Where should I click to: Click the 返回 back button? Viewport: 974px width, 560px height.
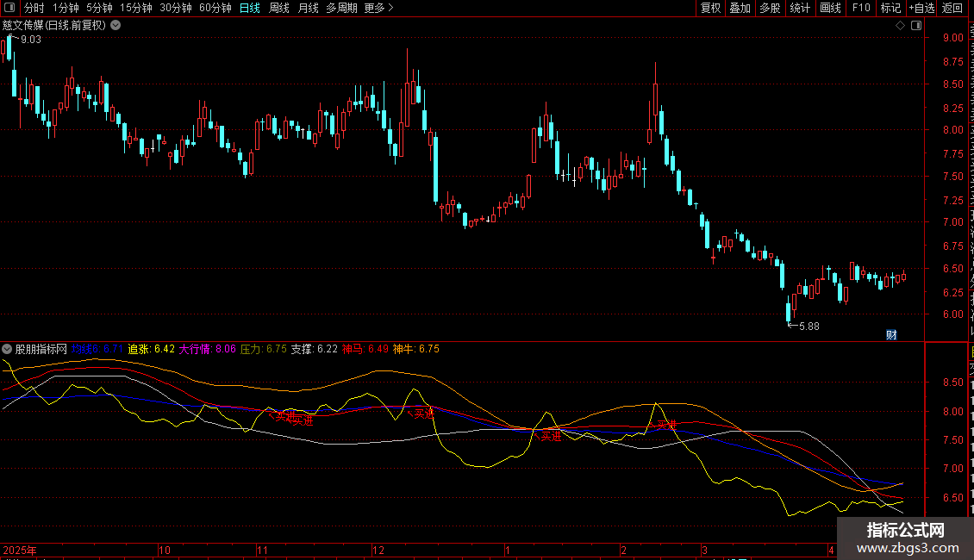coord(952,9)
